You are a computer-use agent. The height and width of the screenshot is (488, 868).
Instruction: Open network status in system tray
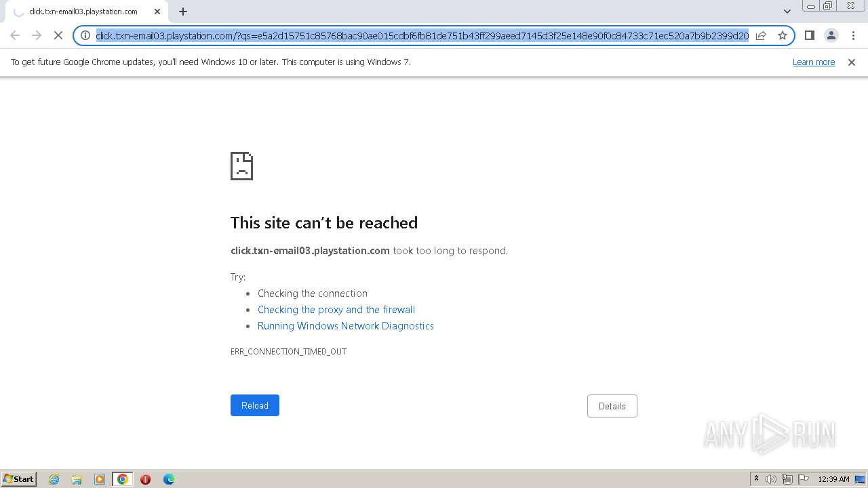[787, 479]
